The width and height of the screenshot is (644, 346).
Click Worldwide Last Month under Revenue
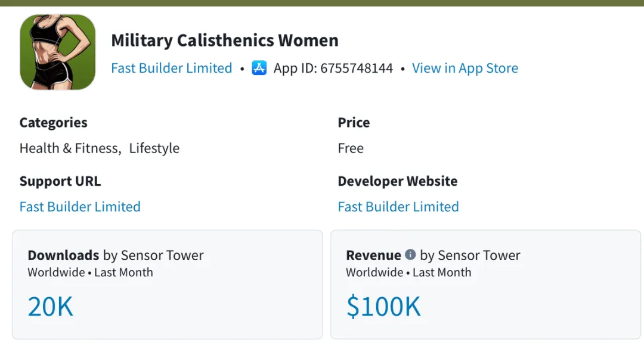(408, 272)
